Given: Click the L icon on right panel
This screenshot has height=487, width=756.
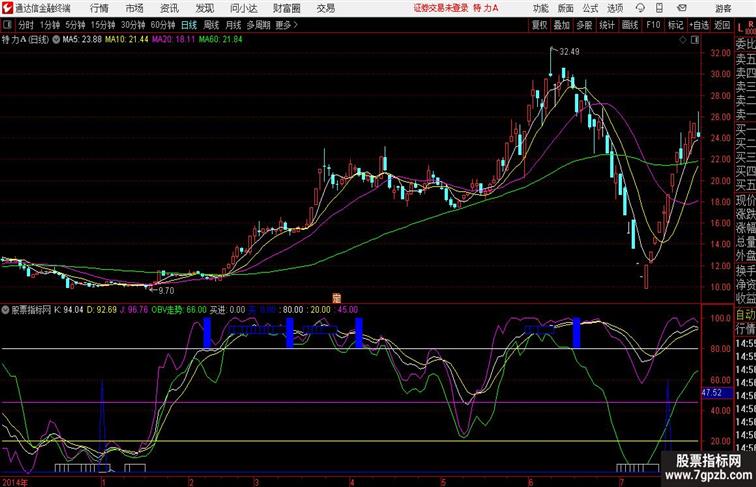Looking at the screenshot, I should click(x=741, y=28).
